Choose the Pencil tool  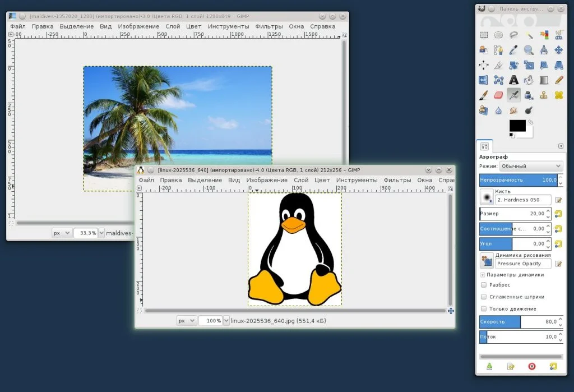coord(558,80)
